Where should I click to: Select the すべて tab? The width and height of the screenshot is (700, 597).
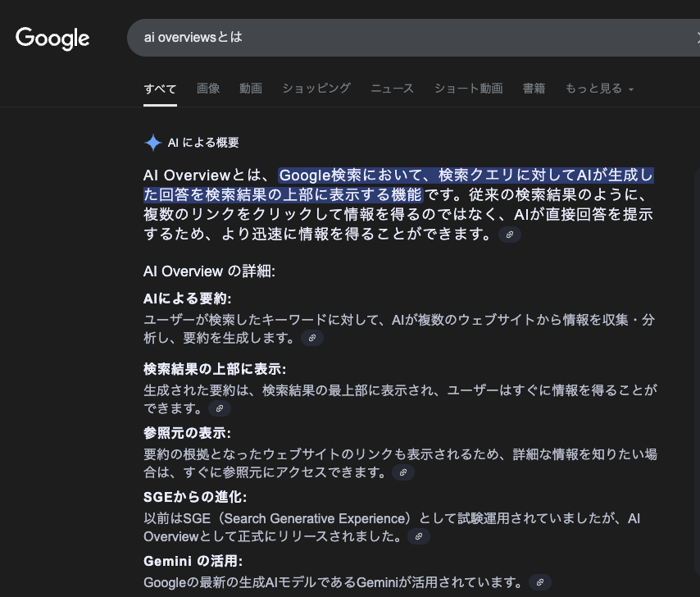point(160,89)
